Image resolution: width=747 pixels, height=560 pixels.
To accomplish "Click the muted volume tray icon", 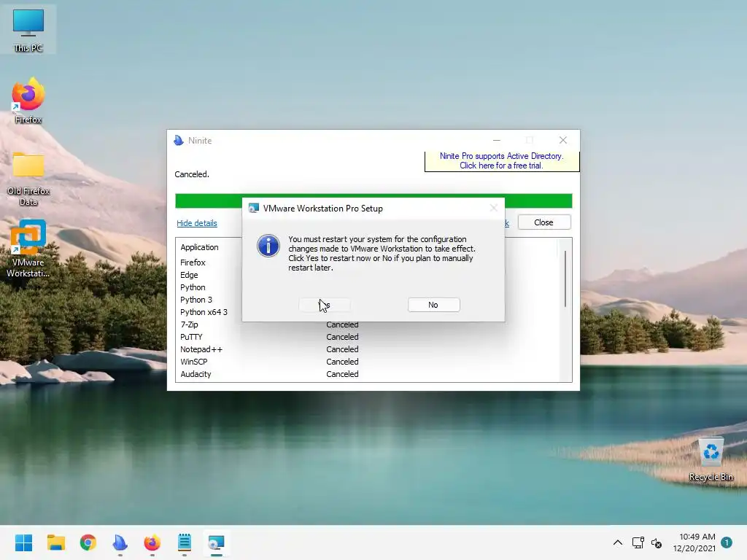I will tap(657, 542).
